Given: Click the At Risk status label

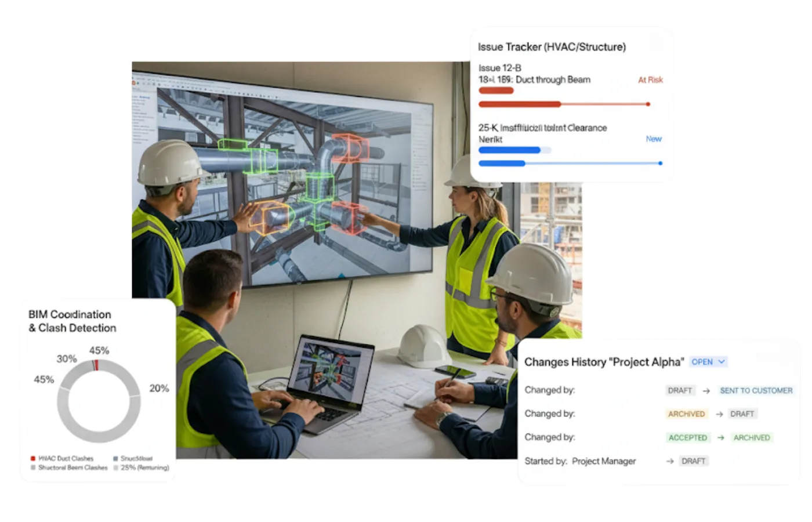Looking at the screenshot, I should (650, 80).
